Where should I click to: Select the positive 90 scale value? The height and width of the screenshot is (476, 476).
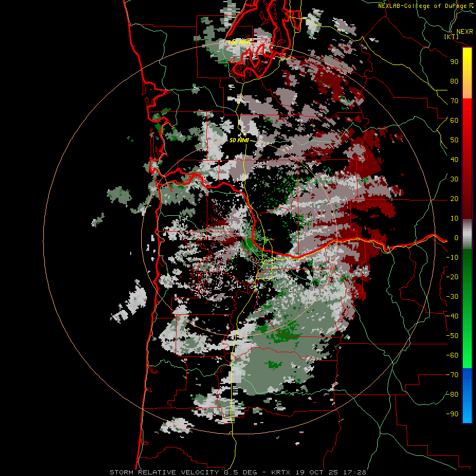pos(454,62)
